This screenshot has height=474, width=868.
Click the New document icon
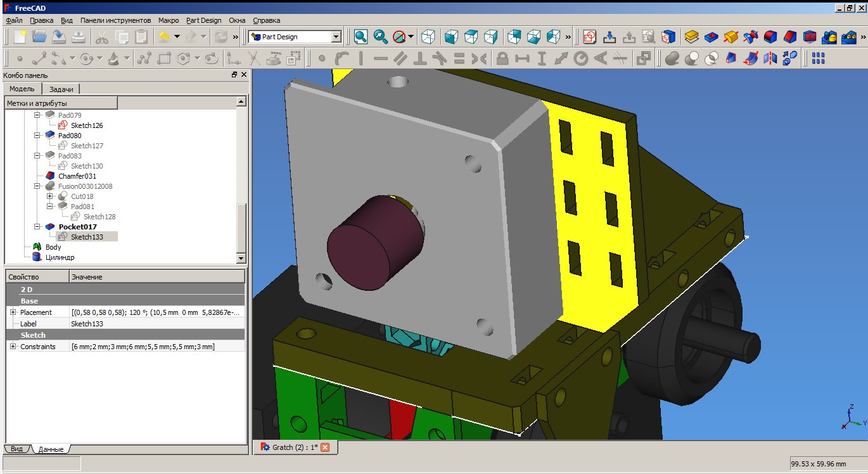coord(20,37)
